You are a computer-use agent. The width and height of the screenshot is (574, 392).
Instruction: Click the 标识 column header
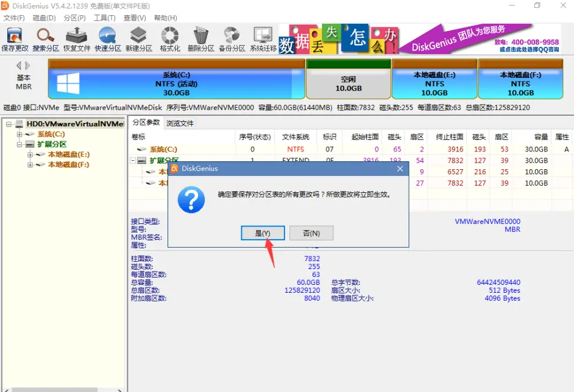point(330,137)
